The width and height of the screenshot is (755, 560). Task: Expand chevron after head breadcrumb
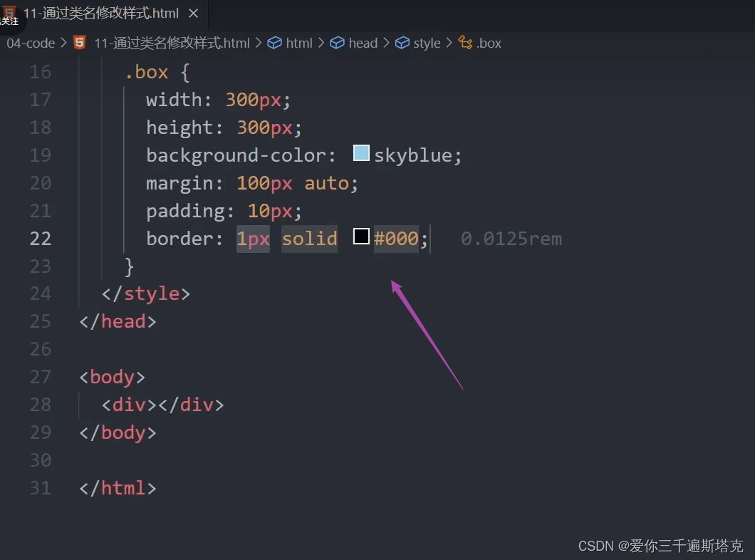pyautogui.click(x=386, y=43)
